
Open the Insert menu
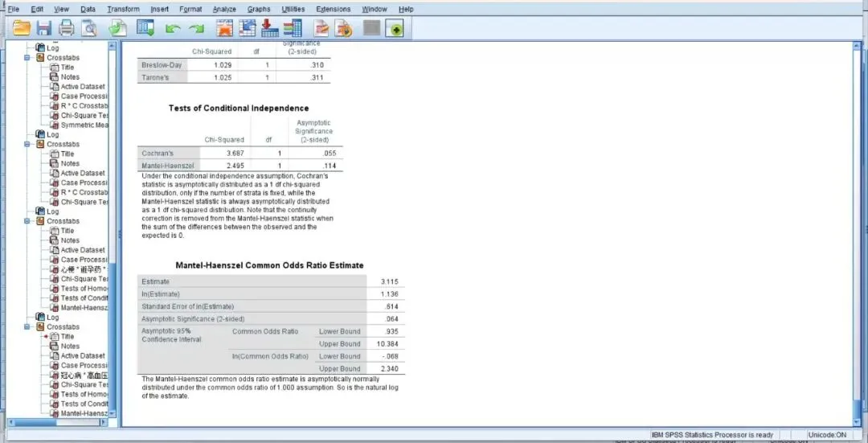(159, 10)
